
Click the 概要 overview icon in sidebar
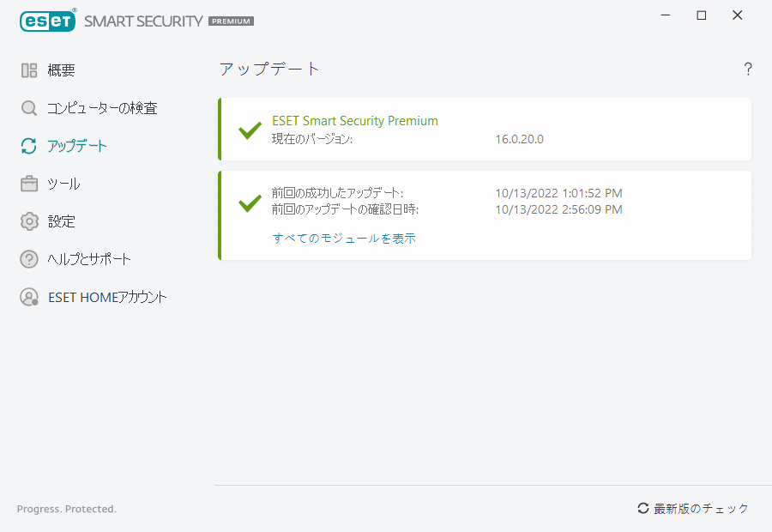pyautogui.click(x=29, y=70)
